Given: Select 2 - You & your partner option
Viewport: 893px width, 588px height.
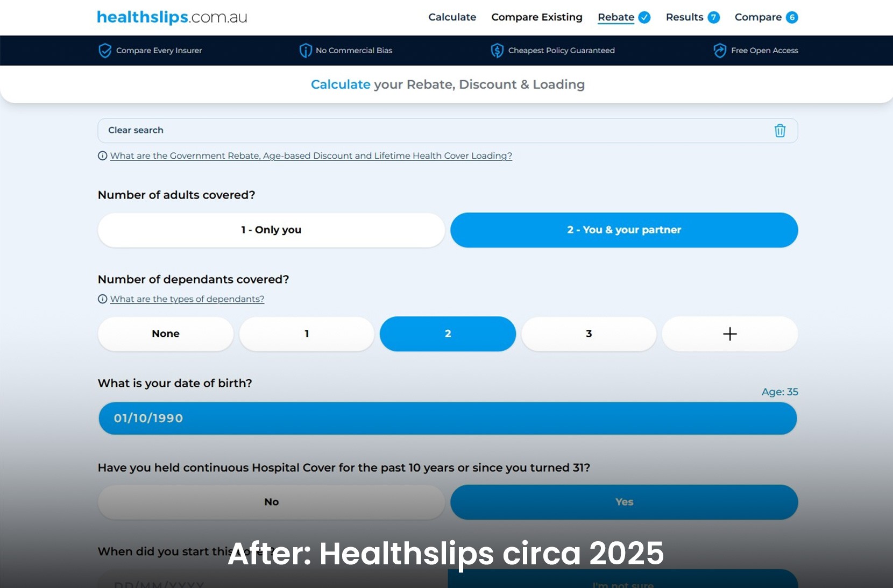Looking at the screenshot, I should [x=624, y=230].
